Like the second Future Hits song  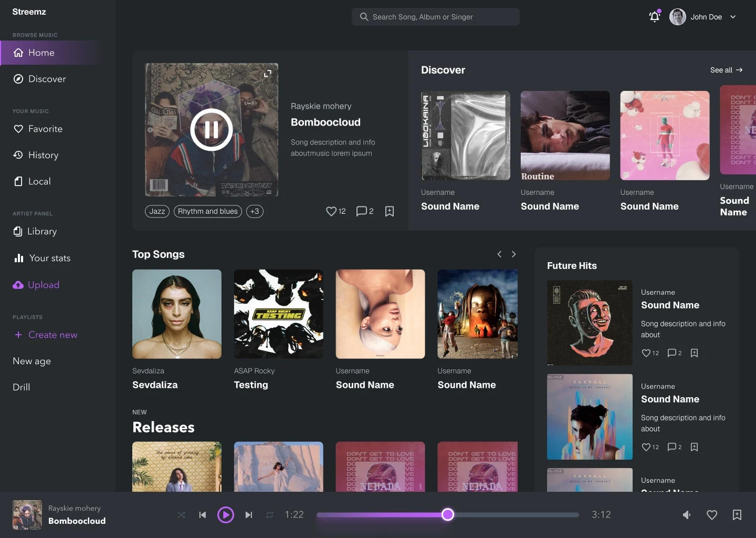coord(646,447)
